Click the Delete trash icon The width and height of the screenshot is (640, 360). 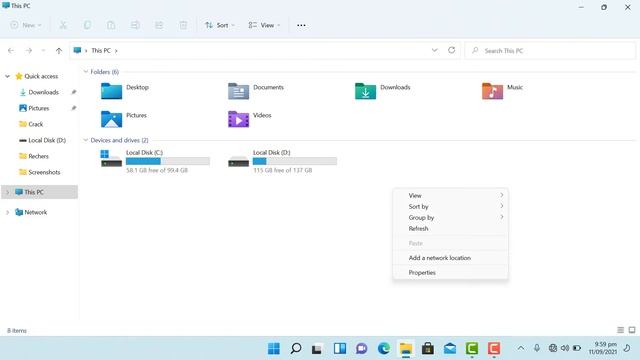[x=183, y=25]
